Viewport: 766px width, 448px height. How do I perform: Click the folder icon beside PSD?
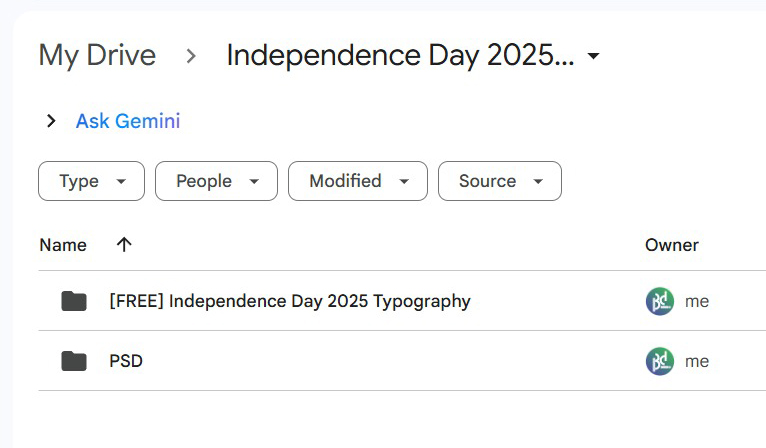[74, 361]
